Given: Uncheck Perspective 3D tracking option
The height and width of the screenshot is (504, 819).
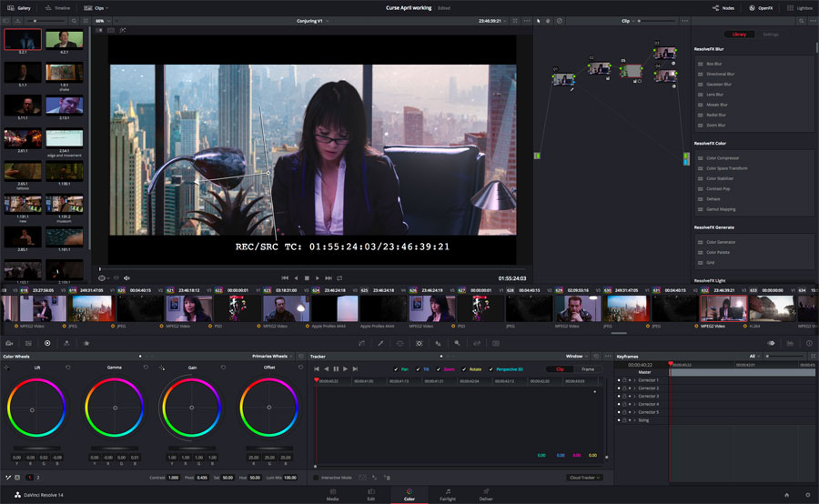Looking at the screenshot, I should [491, 369].
